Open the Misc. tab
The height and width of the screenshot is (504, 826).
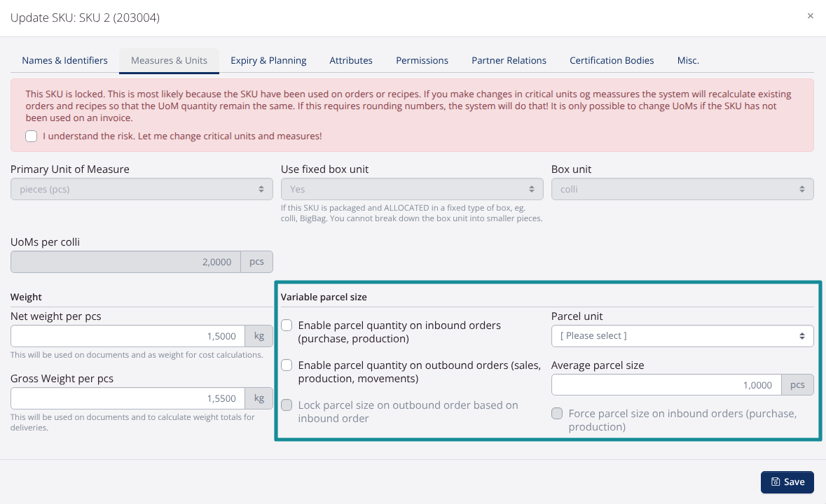pyautogui.click(x=688, y=60)
